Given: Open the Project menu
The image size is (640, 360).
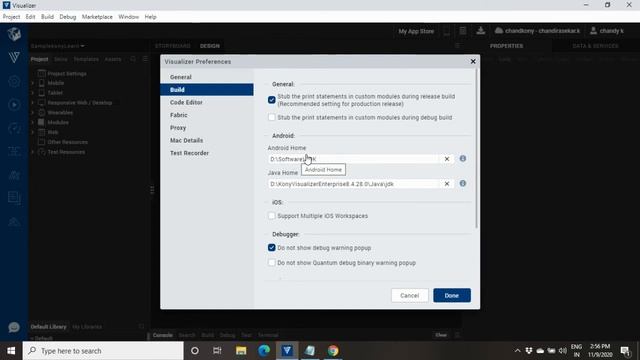Looking at the screenshot, I should click(x=11, y=17).
